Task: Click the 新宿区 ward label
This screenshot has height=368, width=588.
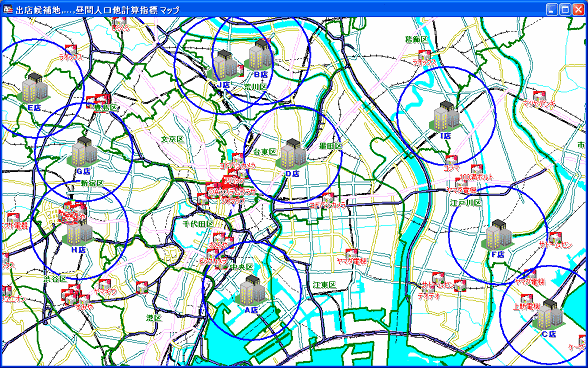Action: pos(92,183)
